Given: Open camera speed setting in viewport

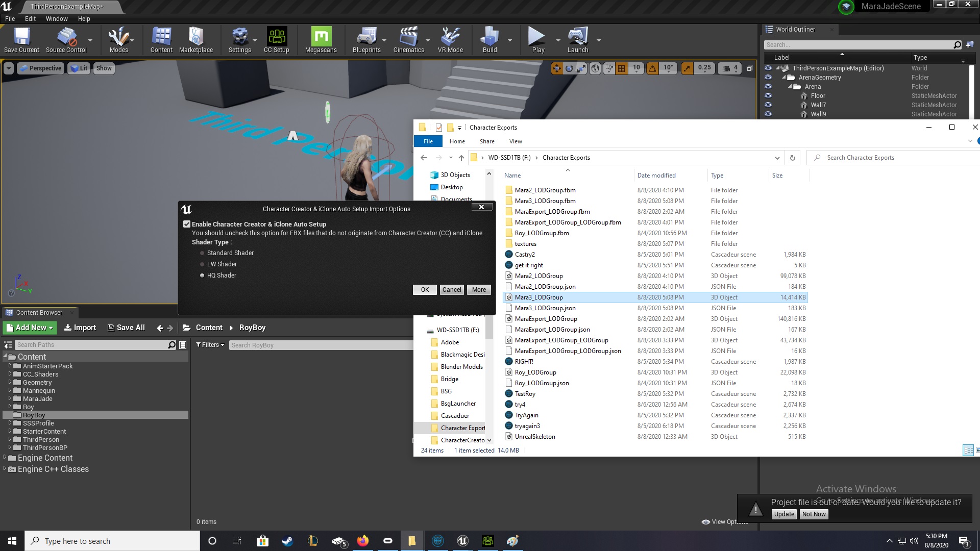Looking at the screenshot, I should pos(730,68).
